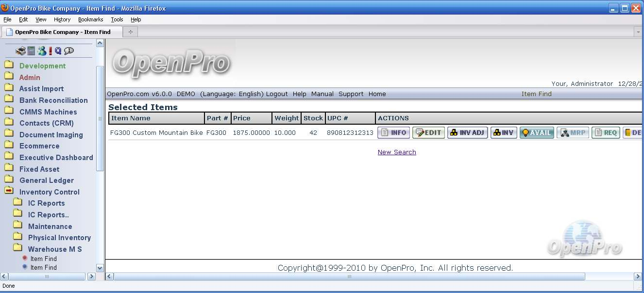This screenshot has height=293, width=644.
Task: Open a new tab with plus button
Action: (x=130, y=32)
